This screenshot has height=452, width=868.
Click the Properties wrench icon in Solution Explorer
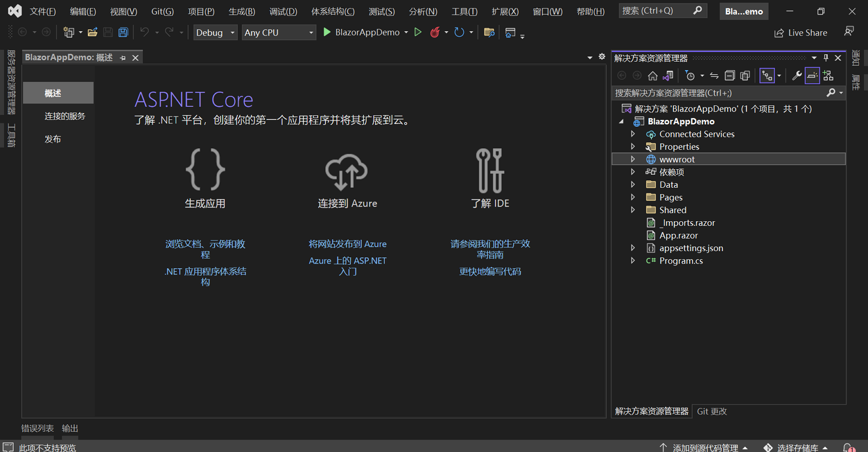click(x=796, y=75)
